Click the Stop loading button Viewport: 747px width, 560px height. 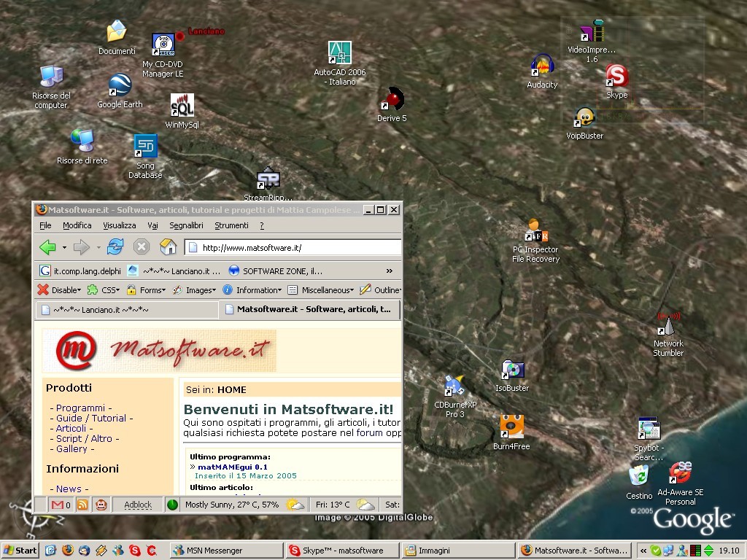click(142, 247)
